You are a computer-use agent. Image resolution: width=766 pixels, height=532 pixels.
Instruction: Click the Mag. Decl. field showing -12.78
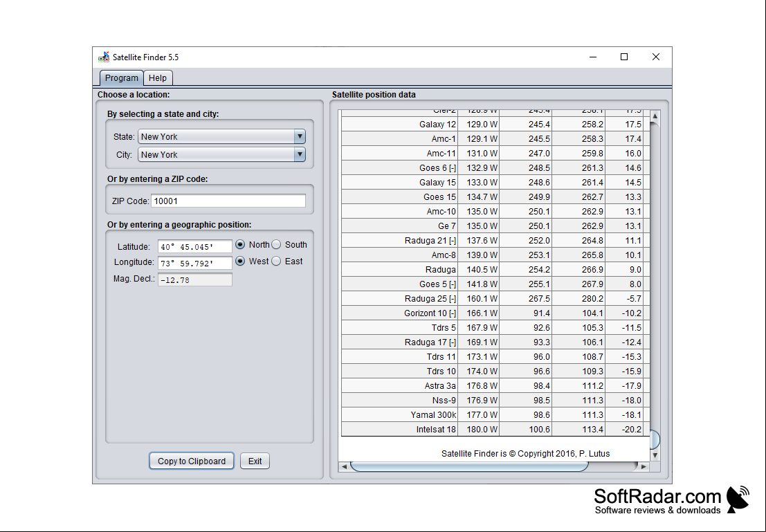[195, 280]
